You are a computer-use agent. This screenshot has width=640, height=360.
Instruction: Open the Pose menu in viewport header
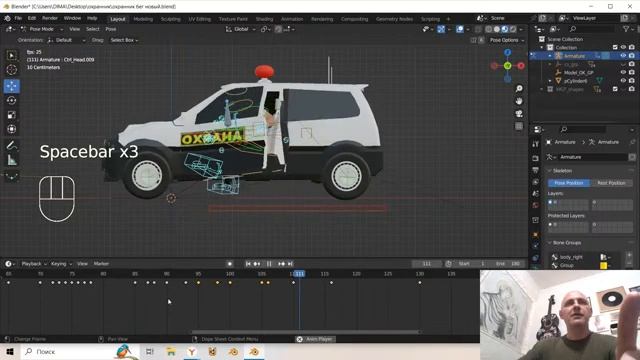pyautogui.click(x=111, y=29)
